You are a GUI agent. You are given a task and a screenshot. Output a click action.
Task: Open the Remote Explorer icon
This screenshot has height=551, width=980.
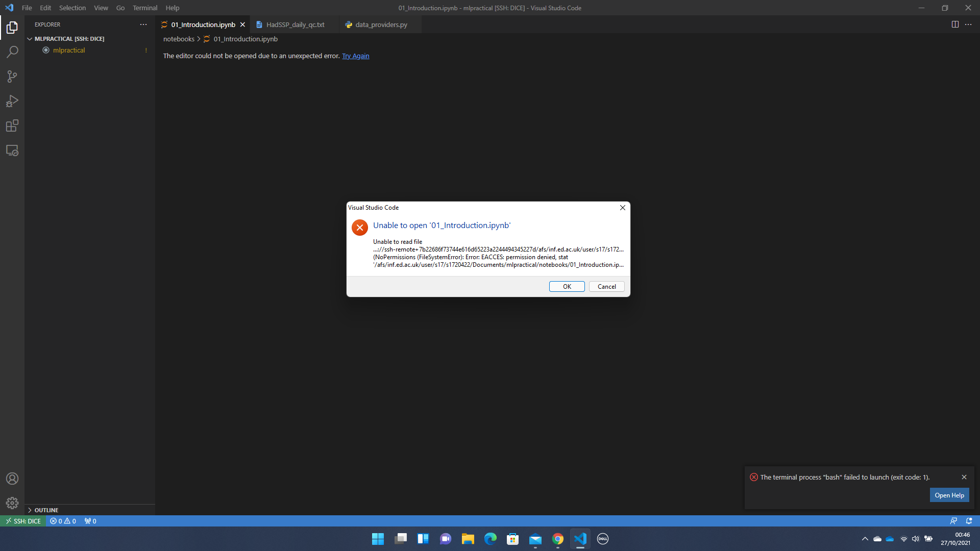(12, 150)
